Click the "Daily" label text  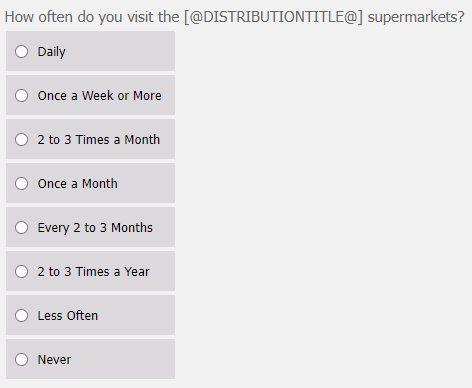click(52, 52)
